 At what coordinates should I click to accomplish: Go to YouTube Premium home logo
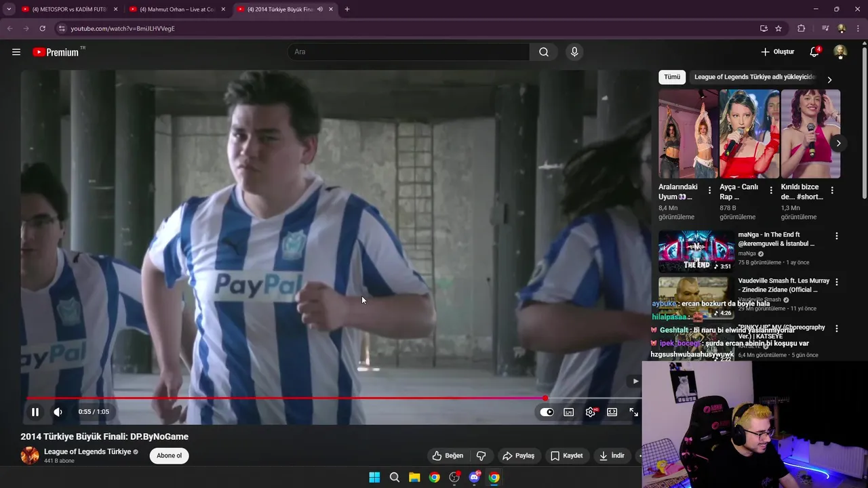pyautogui.click(x=56, y=52)
